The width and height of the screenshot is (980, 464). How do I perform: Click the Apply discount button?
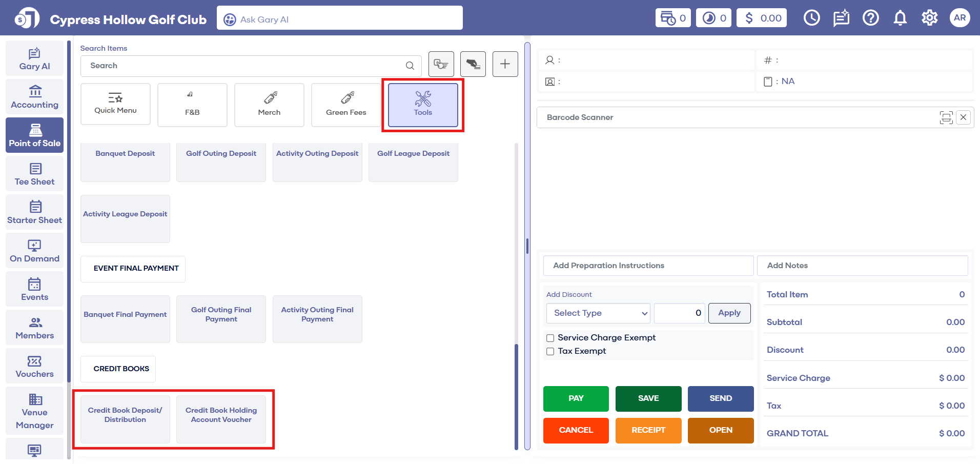pyautogui.click(x=729, y=313)
